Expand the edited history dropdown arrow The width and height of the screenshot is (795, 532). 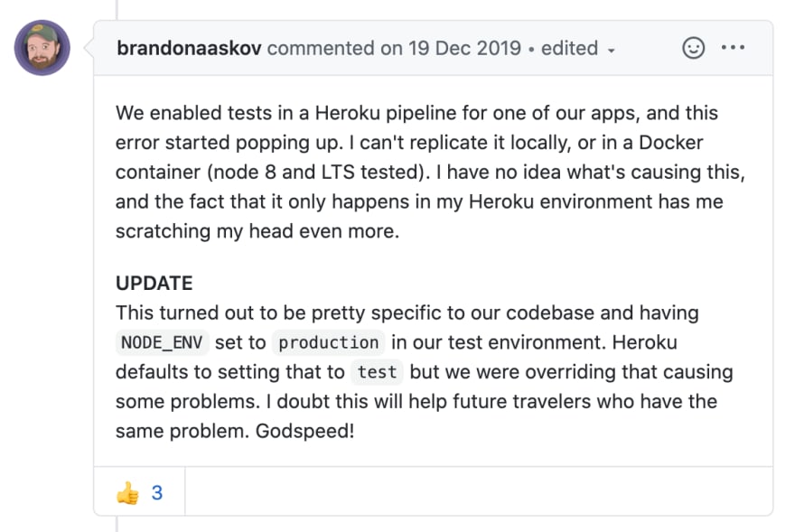point(612,51)
